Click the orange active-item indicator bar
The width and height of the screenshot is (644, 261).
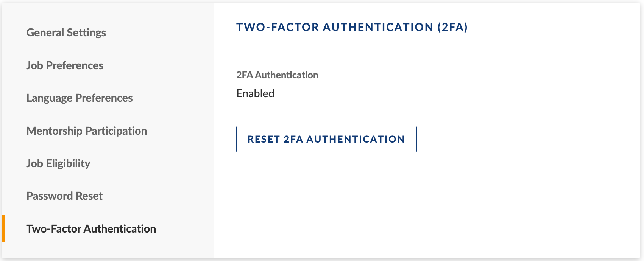(3, 228)
